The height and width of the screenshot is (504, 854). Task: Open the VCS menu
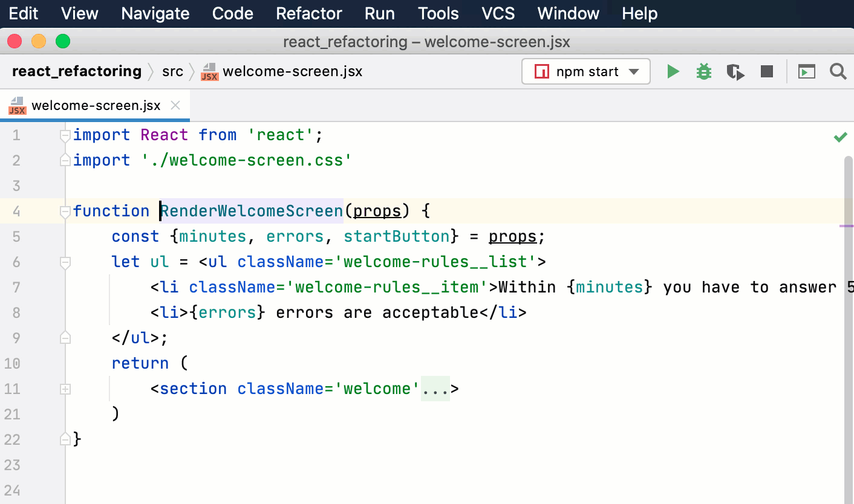[x=497, y=13]
